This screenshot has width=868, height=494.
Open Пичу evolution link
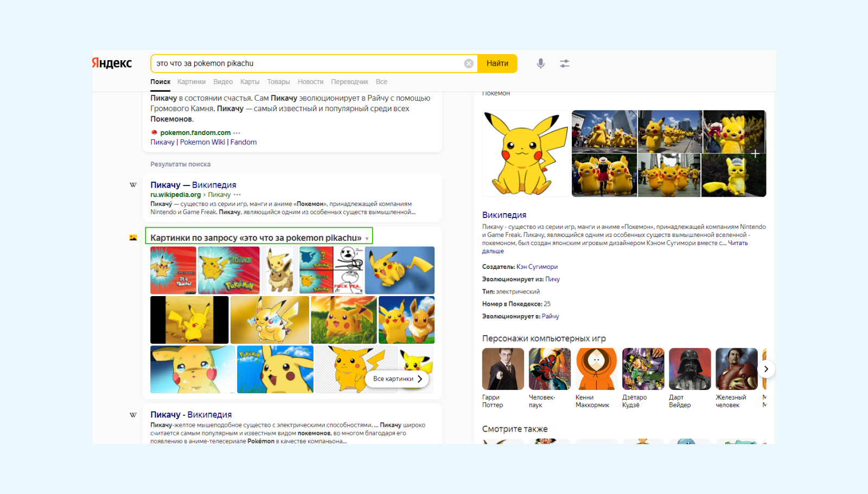(x=552, y=279)
